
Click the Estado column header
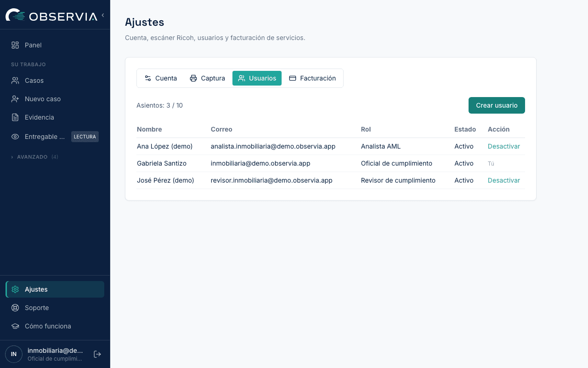(465, 129)
